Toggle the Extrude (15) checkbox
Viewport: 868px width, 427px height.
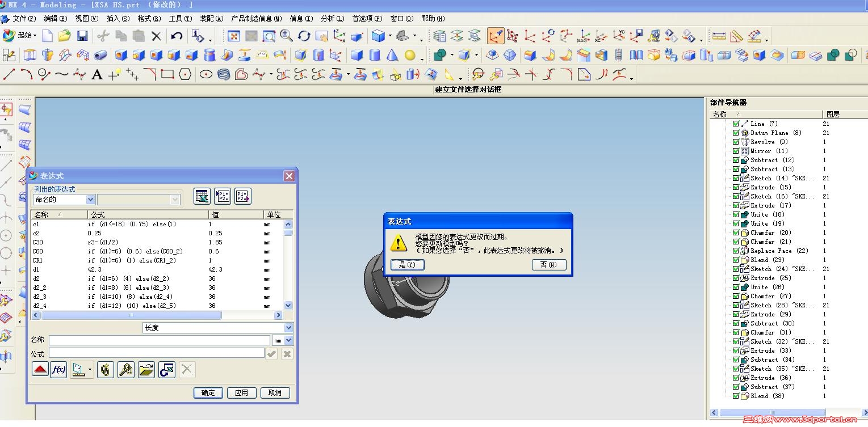736,187
